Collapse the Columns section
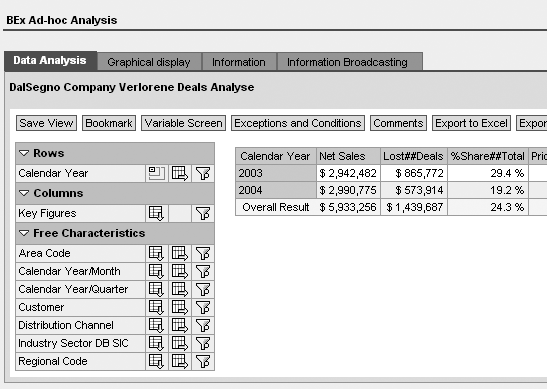This screenshot has height=389, width=547. point(24,193)
